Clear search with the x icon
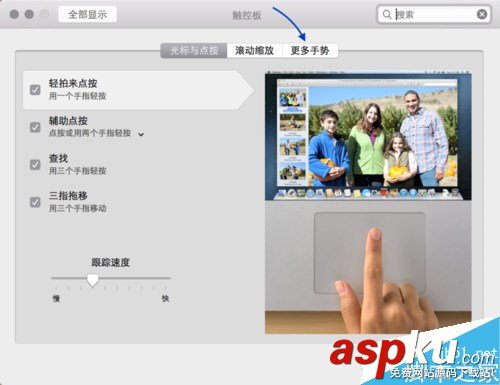This screenshot has width=500, height=385. pos(482,14)
